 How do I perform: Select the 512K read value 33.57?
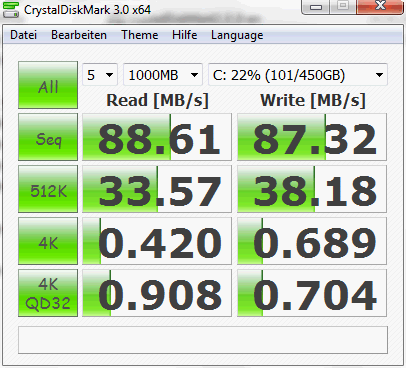coord(157,189)
